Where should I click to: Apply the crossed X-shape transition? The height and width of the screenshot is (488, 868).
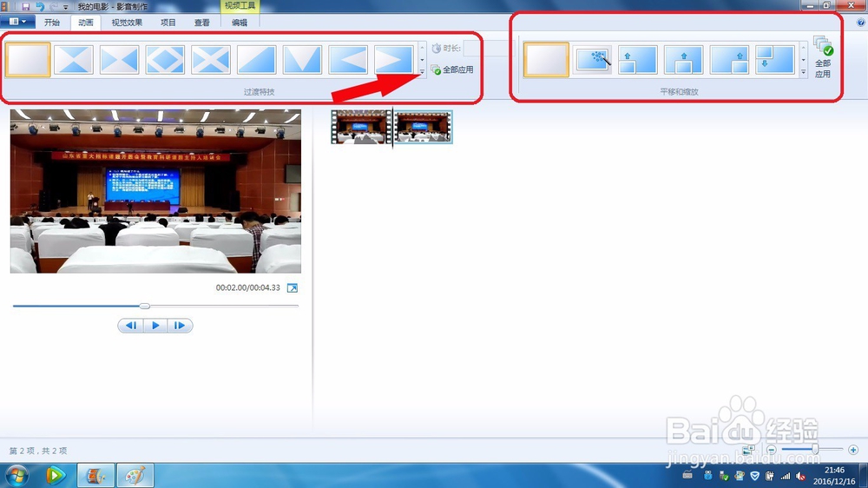click(x=211, y=60)
